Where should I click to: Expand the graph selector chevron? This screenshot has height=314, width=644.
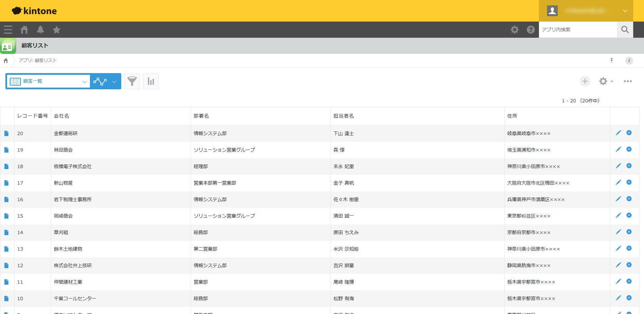coord(114,81)
